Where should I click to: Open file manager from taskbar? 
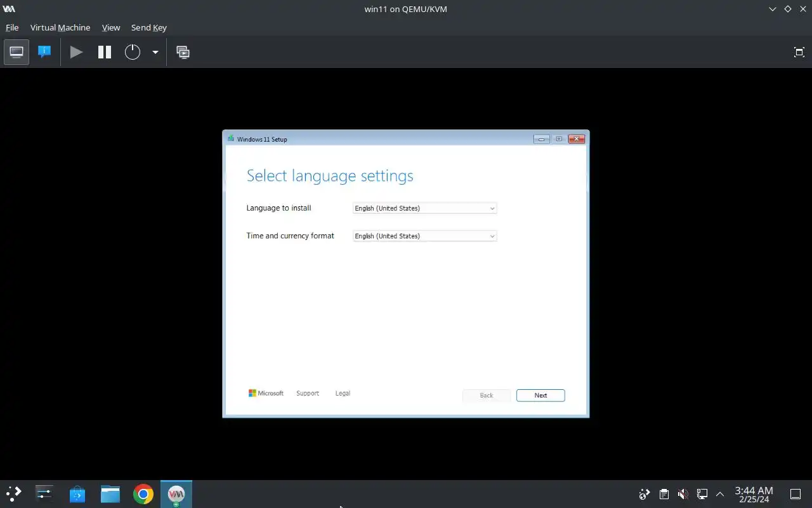[110, 493]
